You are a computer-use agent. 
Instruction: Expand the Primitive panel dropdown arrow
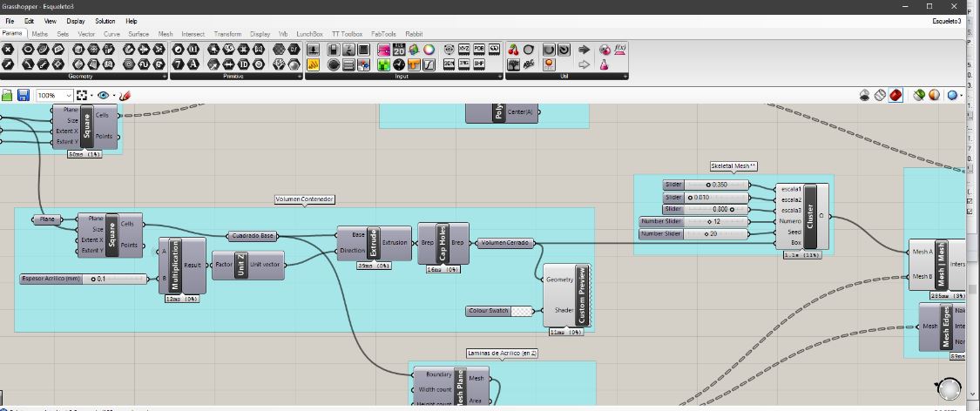pyautogui.click(x=300, y=77)
